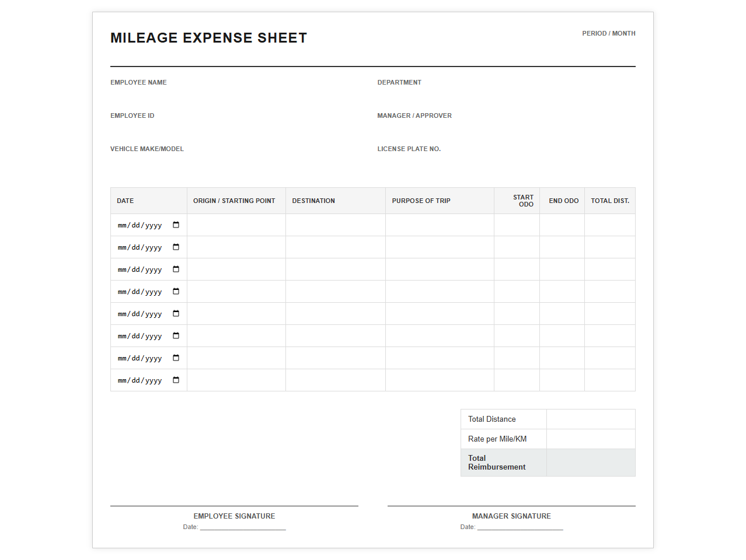Screen dimensions: 746x560
Task: Click eighth row Destination cell
Action: tap(336, 380)
